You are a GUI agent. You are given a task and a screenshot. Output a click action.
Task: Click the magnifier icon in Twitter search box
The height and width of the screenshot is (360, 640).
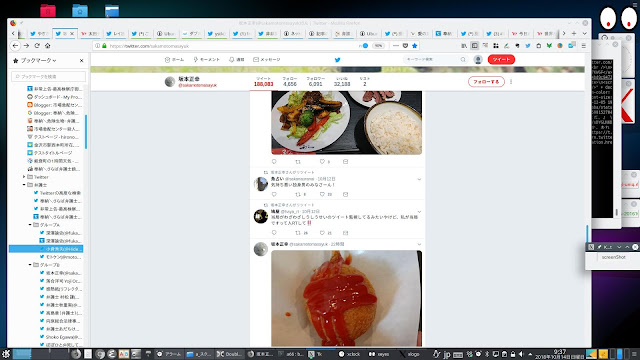click(x=463, y=60)
